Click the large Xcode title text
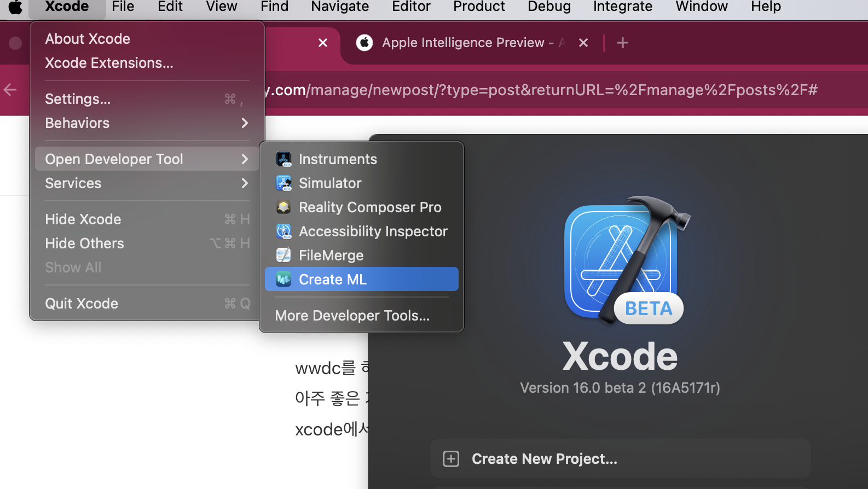The width and height of the screenshot is (868, 489). (x=620, y=356)
